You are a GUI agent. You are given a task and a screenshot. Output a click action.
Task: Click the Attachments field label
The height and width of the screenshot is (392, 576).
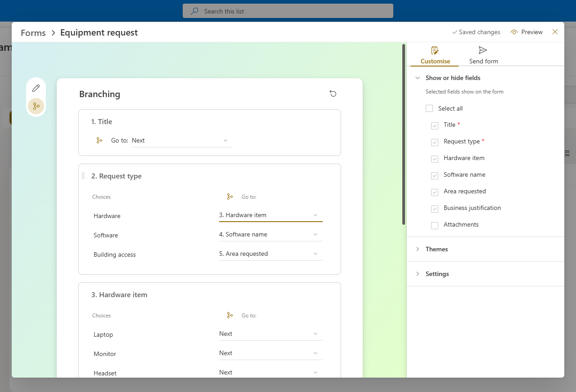(x=461, y=224)
